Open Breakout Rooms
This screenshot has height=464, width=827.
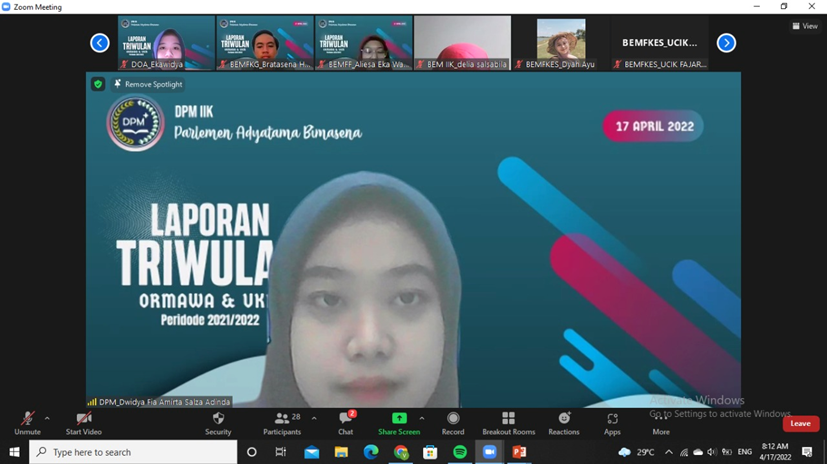coord(508,423)
